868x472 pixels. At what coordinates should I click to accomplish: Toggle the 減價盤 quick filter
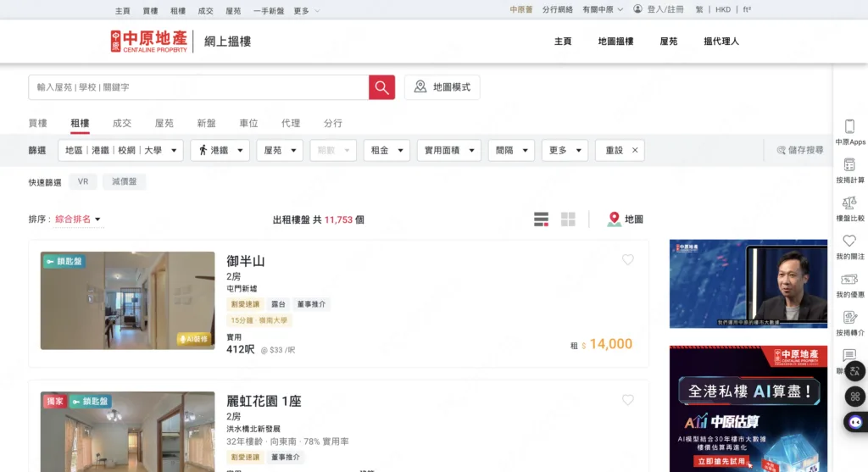(124, 181)
